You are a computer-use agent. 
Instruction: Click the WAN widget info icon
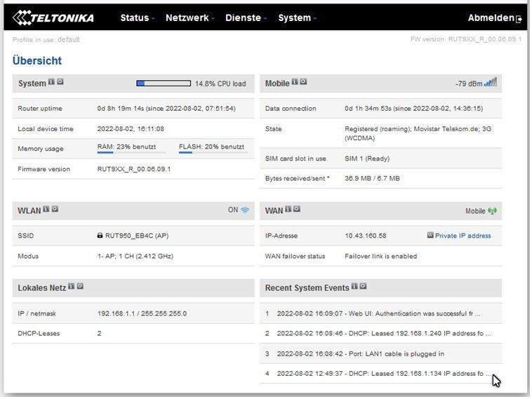[288, 209]
